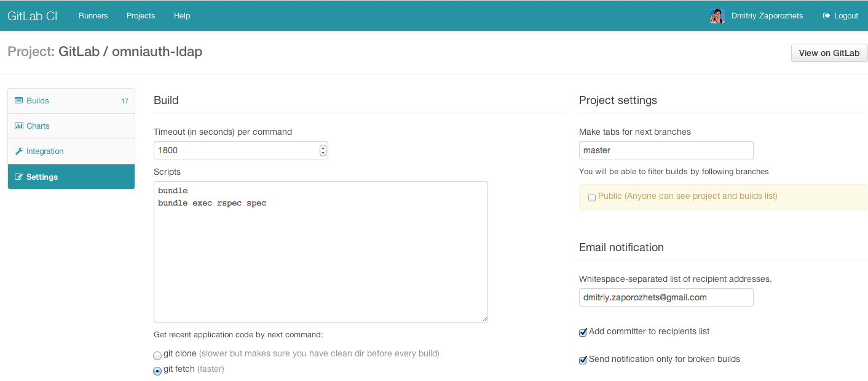Uncheck Add committer to recipients list
Screen dimensions: 868x381
point(583,332)
